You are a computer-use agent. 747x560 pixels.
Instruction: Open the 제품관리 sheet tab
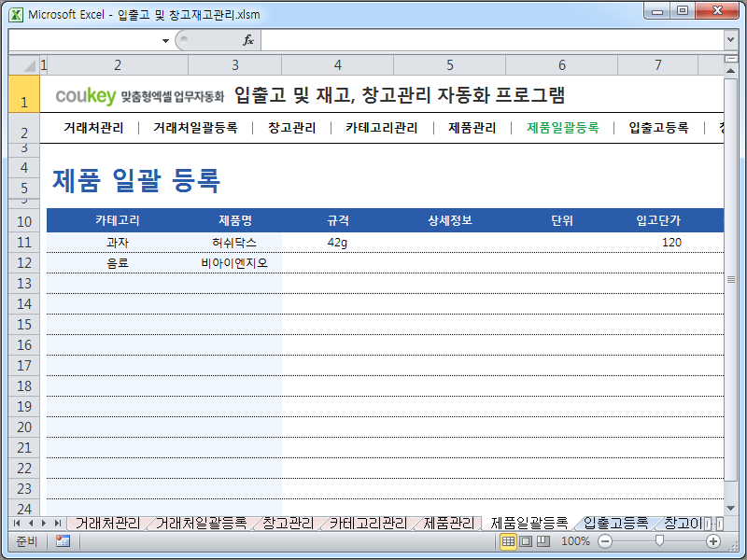(449, 524)
